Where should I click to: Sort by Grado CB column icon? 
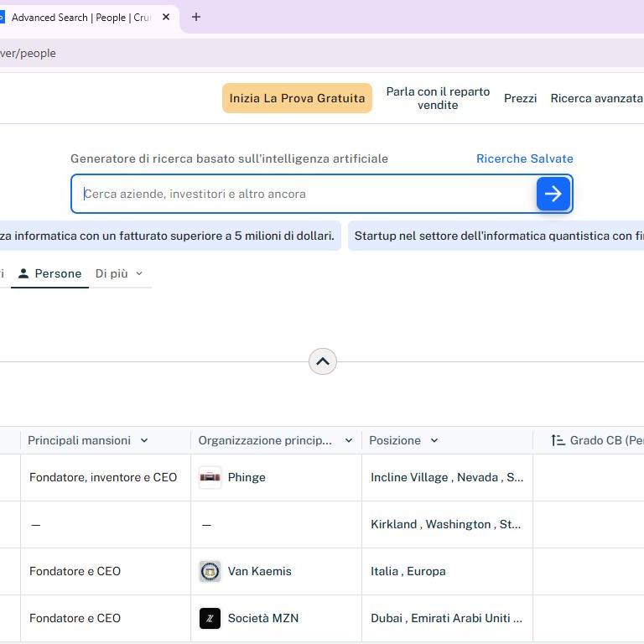(x=558, y=440)
